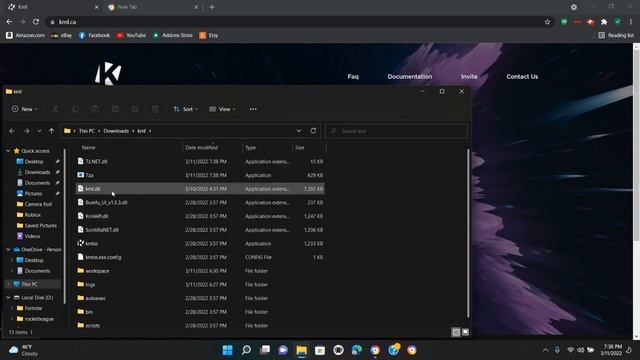Open Microsoft Edge from the taskbar
The image size is (640, 360).
pyautogui.click(x=357, y=350)
